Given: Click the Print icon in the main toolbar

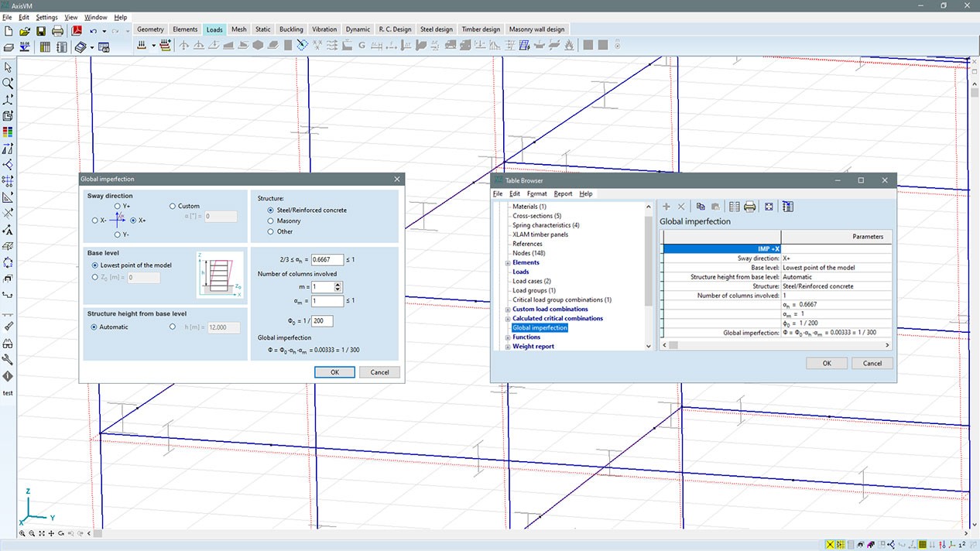Looking at the screenshot, I should [57, 31].
